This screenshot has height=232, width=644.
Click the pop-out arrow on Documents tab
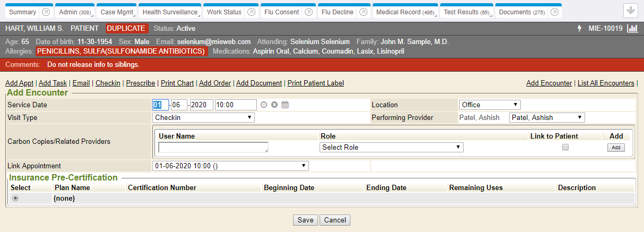click(554, 12)
